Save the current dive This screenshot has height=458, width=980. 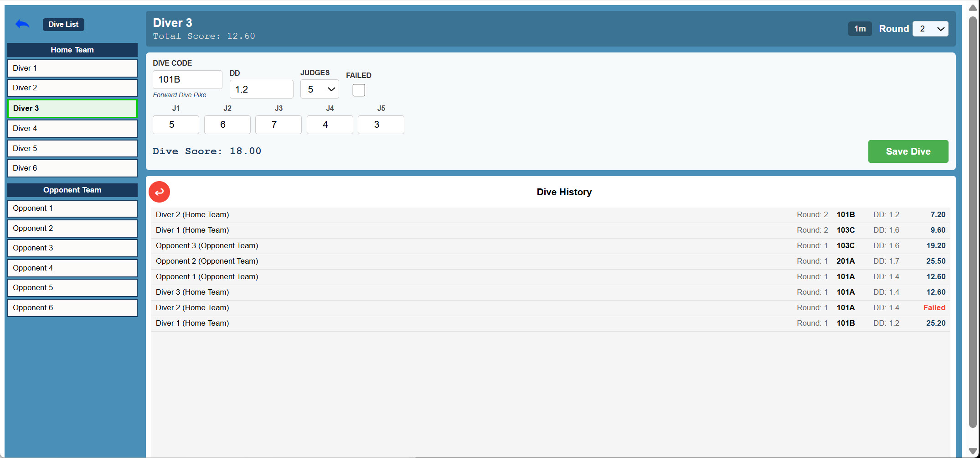pyautogui.click(x=908, y=151)
